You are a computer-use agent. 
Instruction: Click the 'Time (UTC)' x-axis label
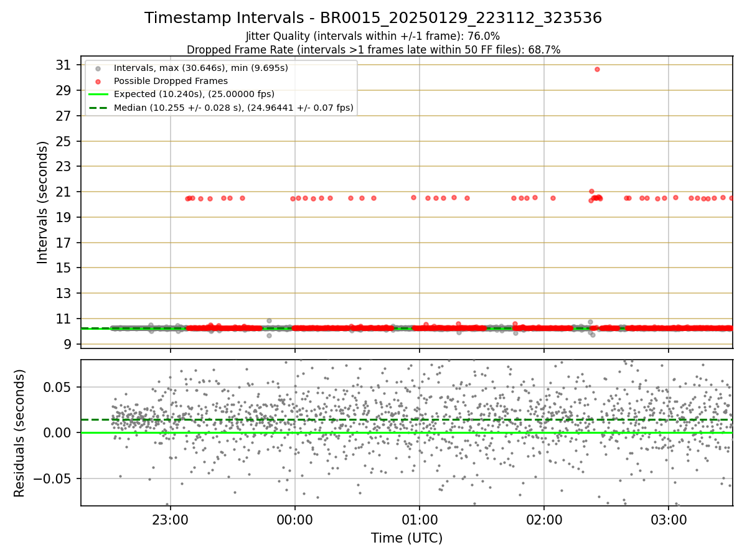tap(406, 538)
